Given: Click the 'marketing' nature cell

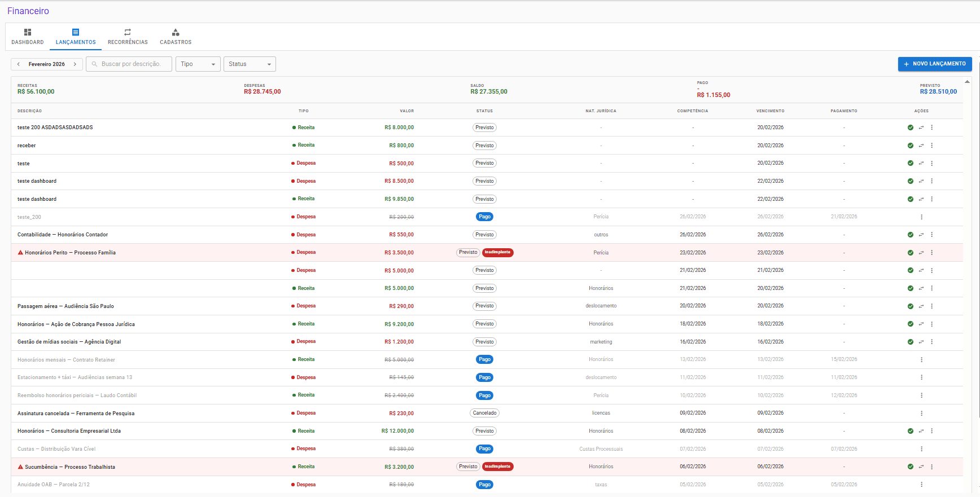Looking at the screenshot, I should tap(601, 342).
